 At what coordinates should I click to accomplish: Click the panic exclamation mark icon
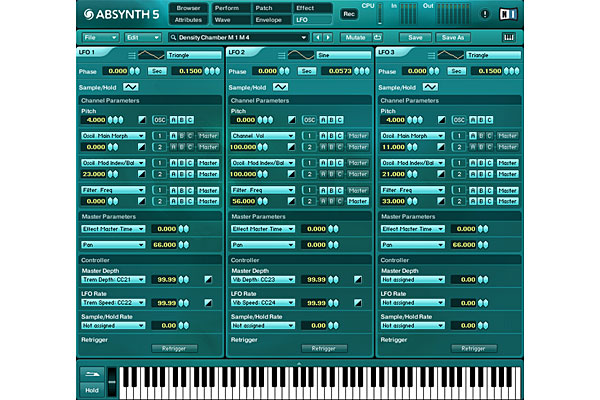(x=485, y=14)
